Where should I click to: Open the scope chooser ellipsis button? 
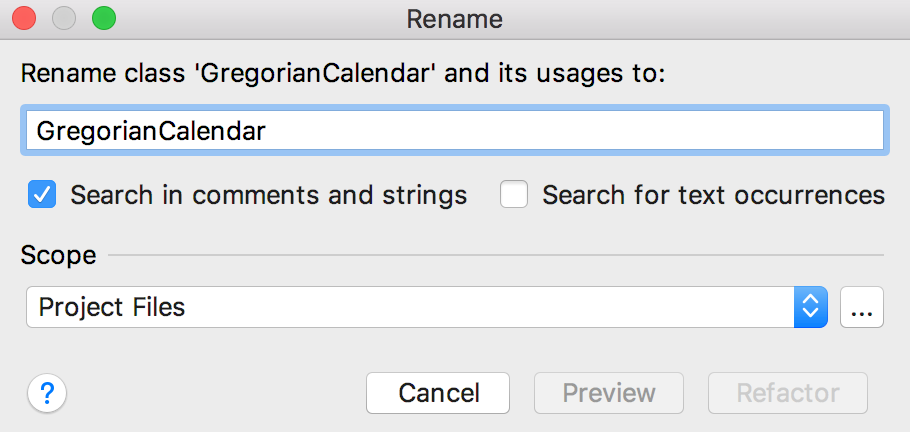(x=862, y=308)
